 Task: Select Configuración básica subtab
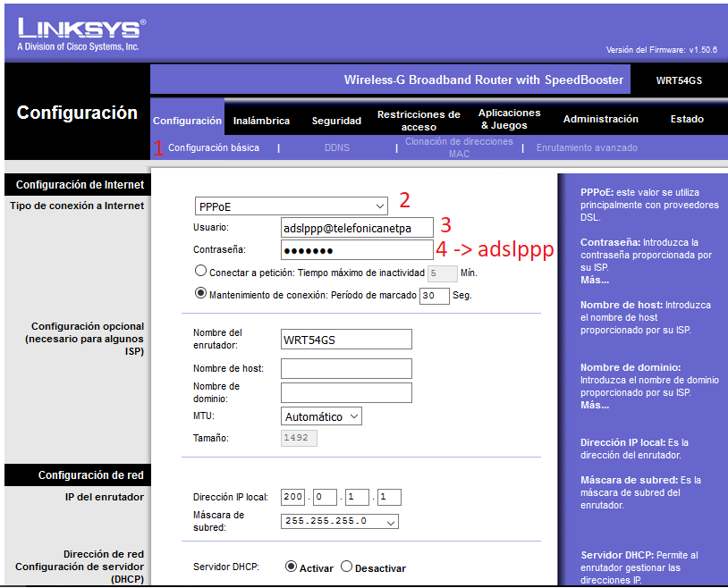214,147
